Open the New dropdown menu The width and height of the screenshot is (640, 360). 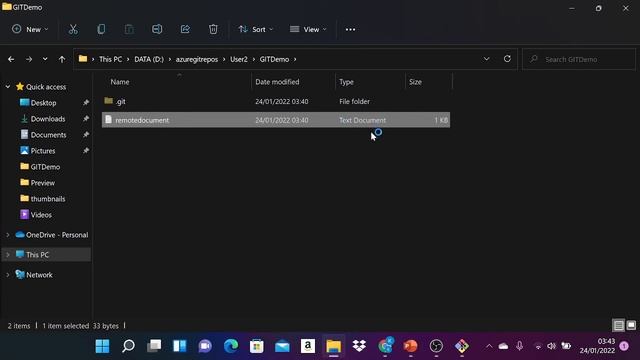coord(30,29)
